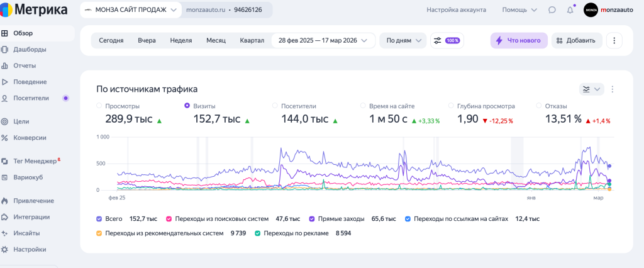Go to Отчеты in the sidebar

[x=25, y=65]
